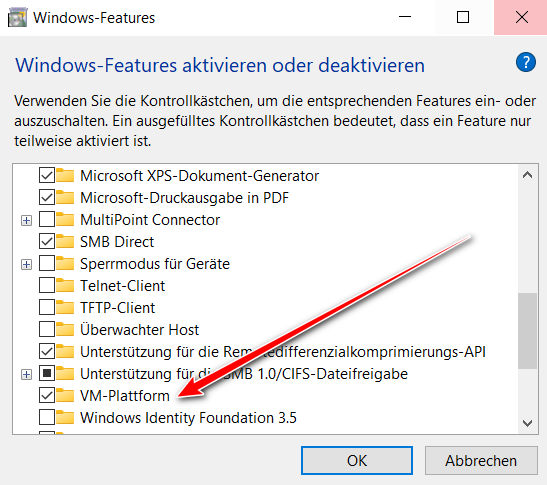Minimize the Windows-Features dialog
Image resolution: width=547 pixels, height=485 pixels.
(x=405, y=17)
